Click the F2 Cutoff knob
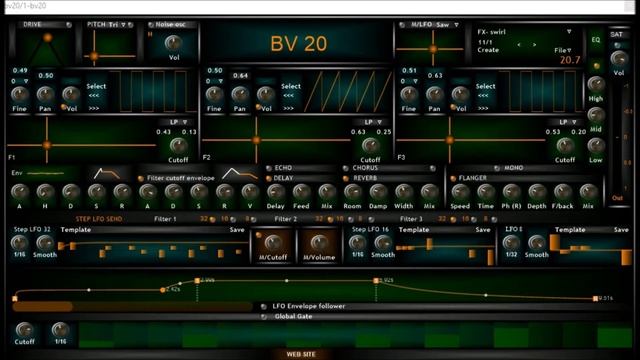The image size is (640, 360). pyautogui.click(x=370, y=145)
